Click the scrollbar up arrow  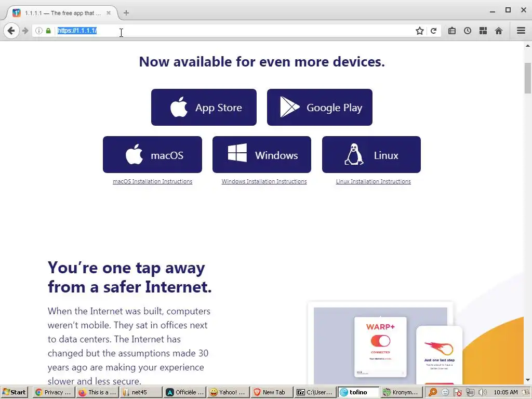[x=528, y=46]
